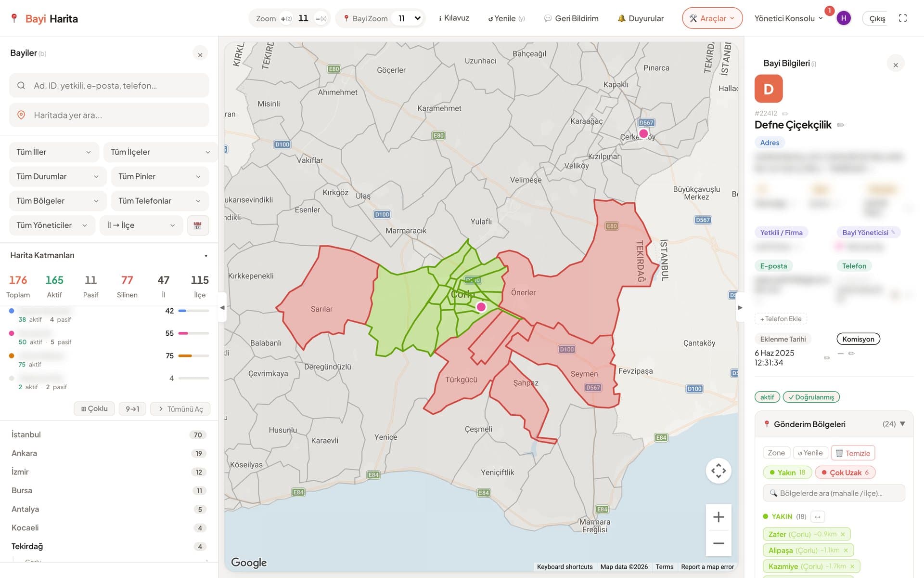Collapse left panel with the left arrow handle
The height and width of the screenshot is (578, 924).
pyautogui.click(x=222, y=307)
